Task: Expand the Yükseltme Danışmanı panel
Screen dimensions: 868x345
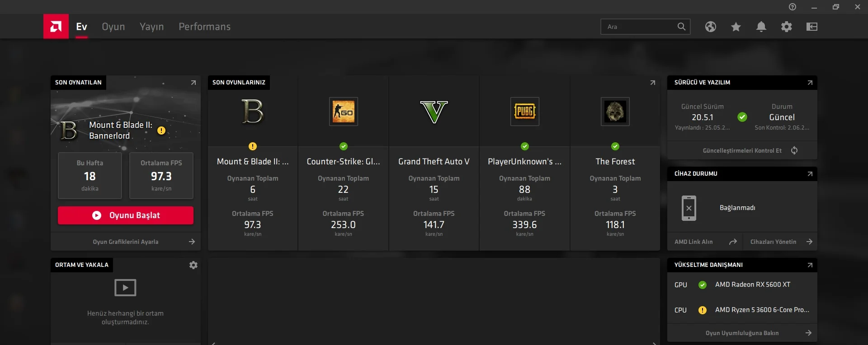Action: (x=810, y=265)
